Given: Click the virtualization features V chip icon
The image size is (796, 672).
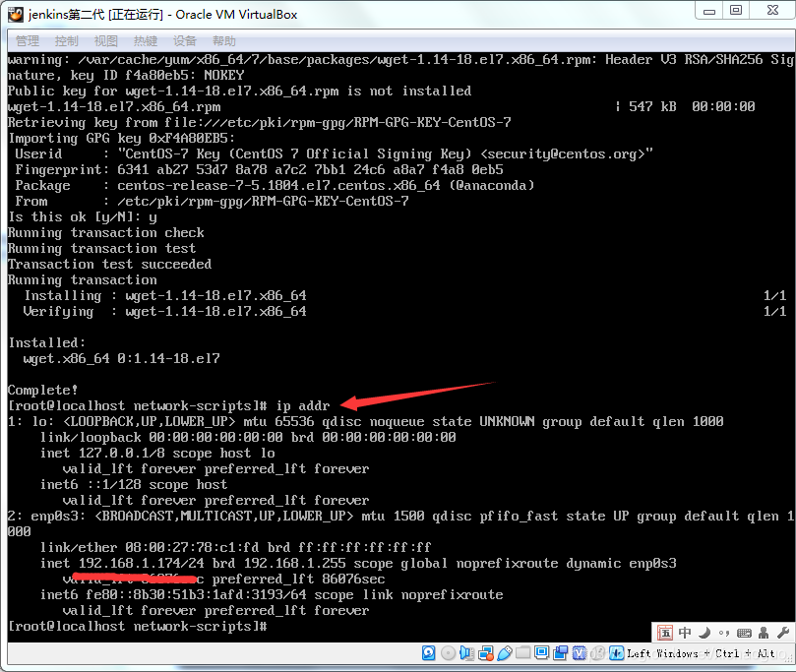Looking at the screenshot, I should (x=580, y=653).
